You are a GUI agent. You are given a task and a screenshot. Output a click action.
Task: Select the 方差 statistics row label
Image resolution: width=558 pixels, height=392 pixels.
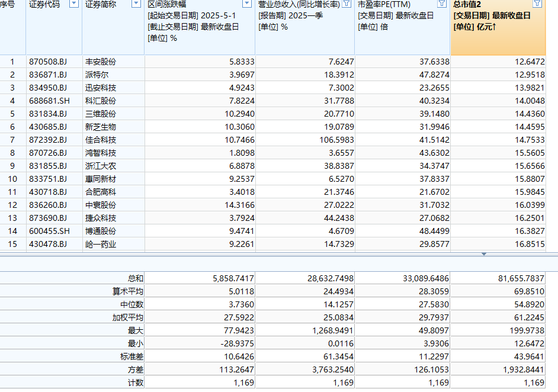(x=136, y=370)
